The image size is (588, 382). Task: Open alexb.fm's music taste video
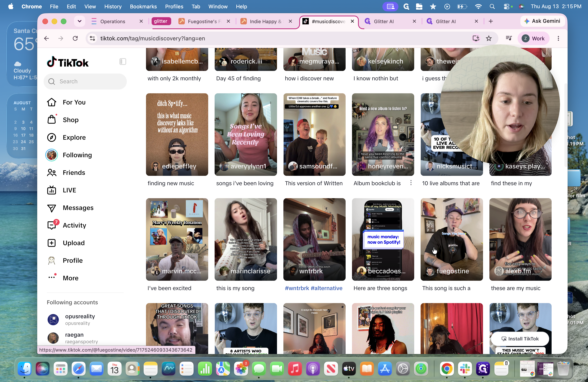pyautogui.click(x=520, y=239)
